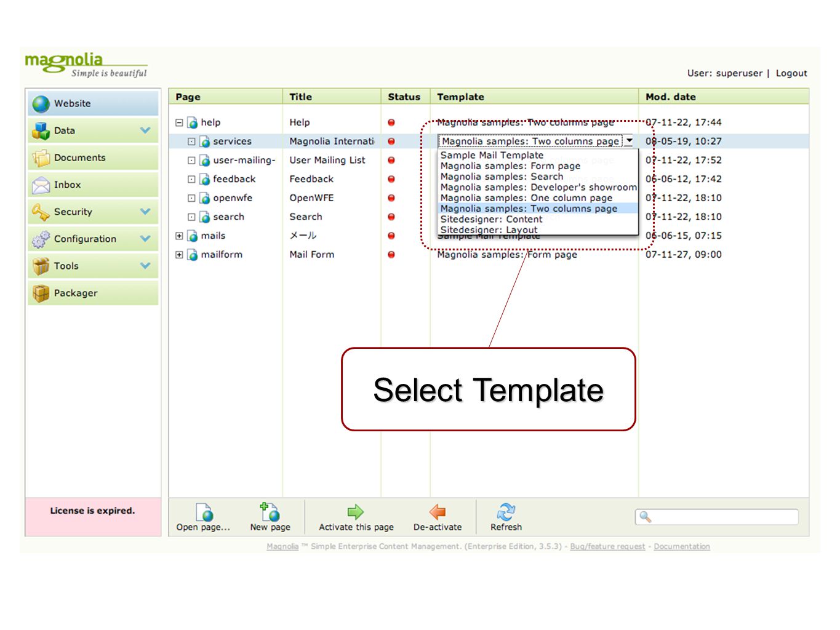
Task: Collapse the help tree node
Action: point(179,123)
